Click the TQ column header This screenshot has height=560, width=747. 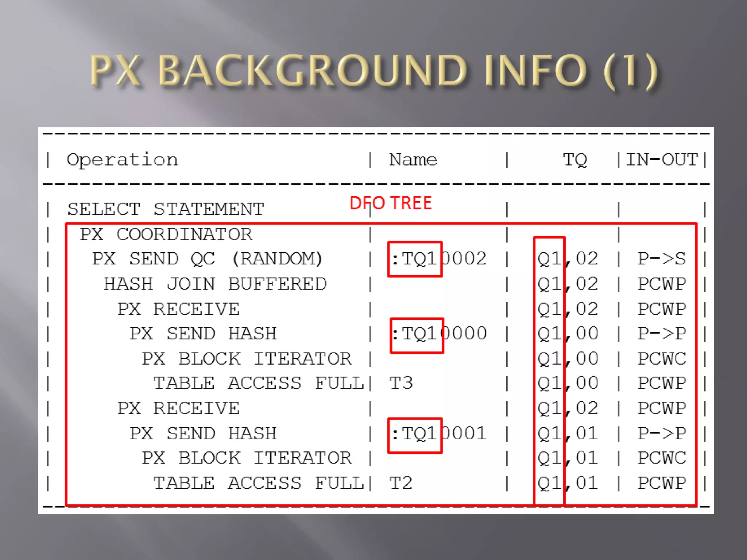point(575,160)
